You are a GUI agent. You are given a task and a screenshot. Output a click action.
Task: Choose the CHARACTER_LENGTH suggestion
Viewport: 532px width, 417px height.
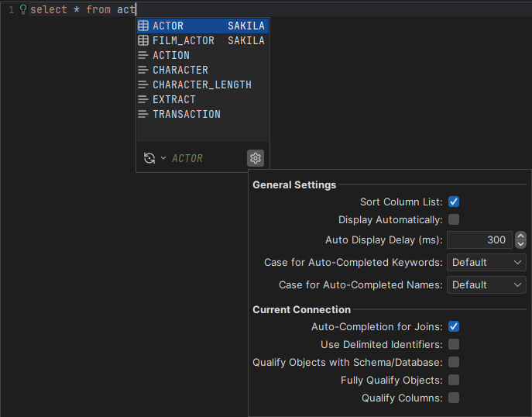click(203, 84)
